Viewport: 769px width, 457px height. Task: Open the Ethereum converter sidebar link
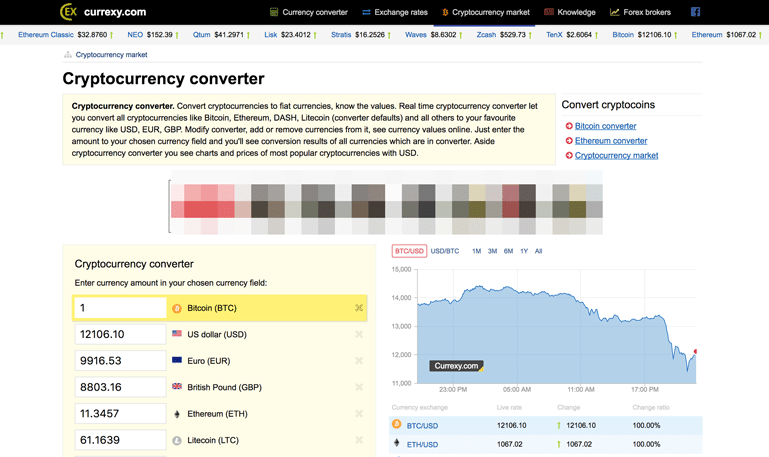(x=610, y=141)
